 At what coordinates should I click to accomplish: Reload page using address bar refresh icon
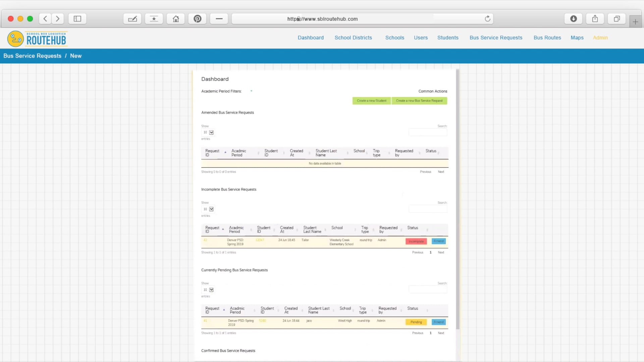[x=487, y=19]
